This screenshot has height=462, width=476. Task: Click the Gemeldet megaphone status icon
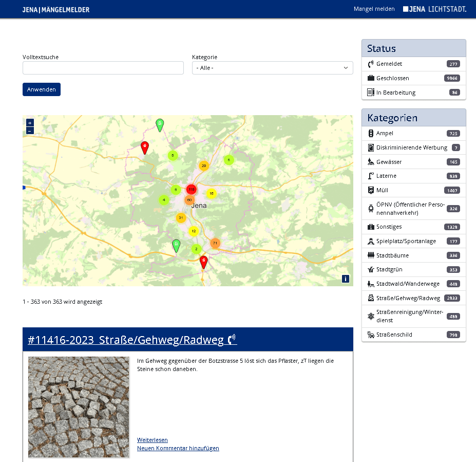370,64
